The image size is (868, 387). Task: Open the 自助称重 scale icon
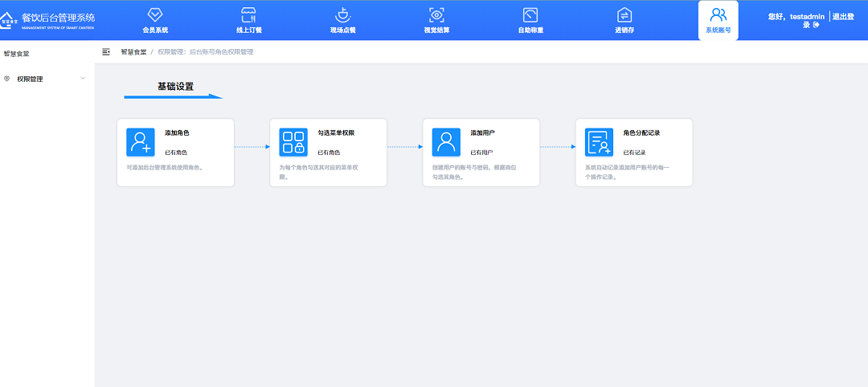coord(530,14)
